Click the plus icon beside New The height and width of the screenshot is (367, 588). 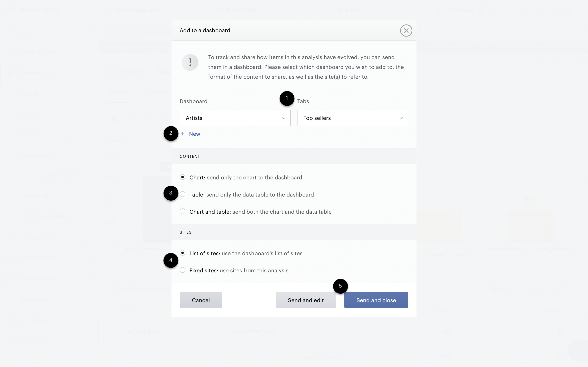(183, 134)
